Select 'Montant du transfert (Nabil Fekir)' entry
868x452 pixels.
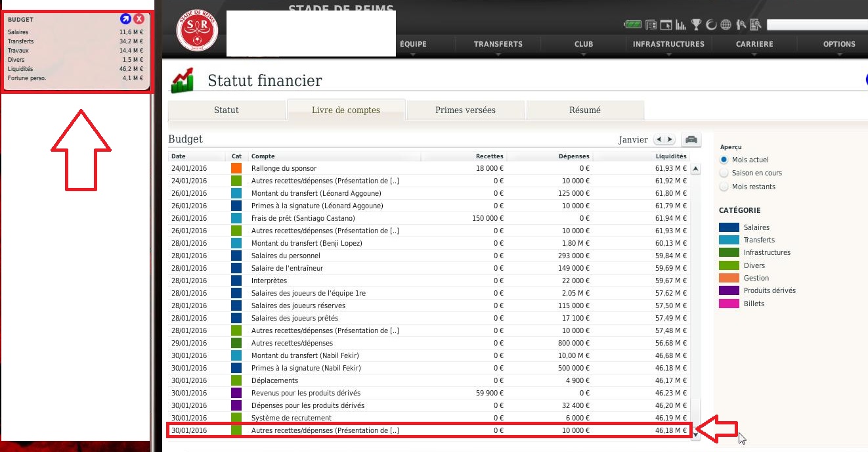point(306,355)
